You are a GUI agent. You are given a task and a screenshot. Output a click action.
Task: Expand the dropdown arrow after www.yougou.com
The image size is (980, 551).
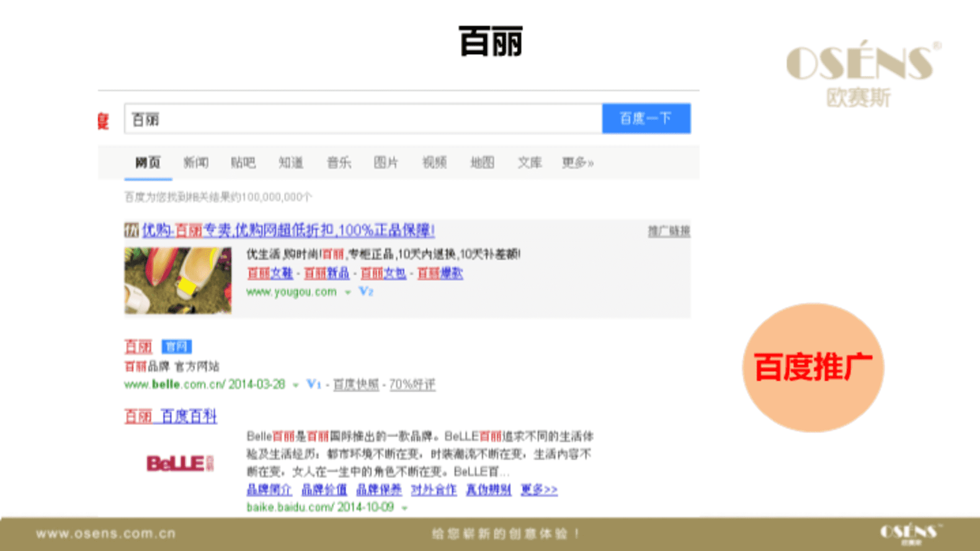[348, 292]
